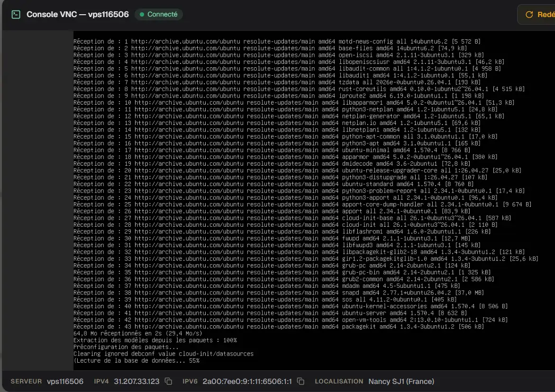Screen dimensions: 555x392
Task: Click the location Nancy SJ1 (France)
Action: tap(401, 382)
